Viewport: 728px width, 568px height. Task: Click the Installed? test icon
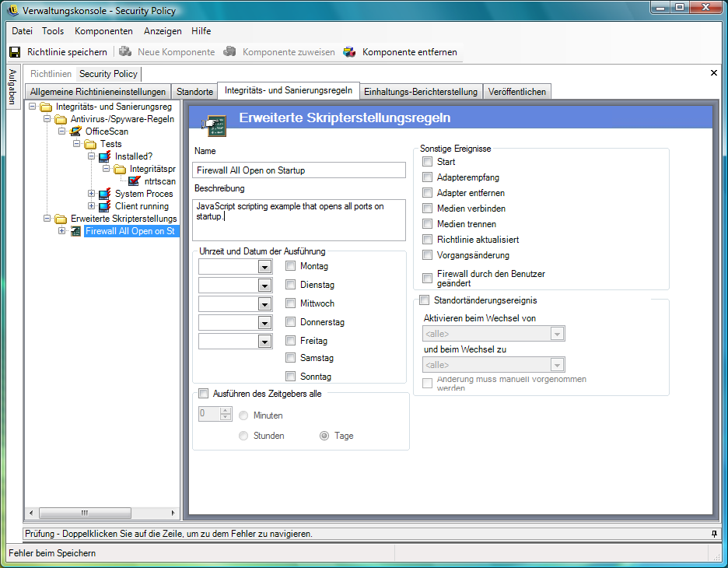click(x=105, y=156)
